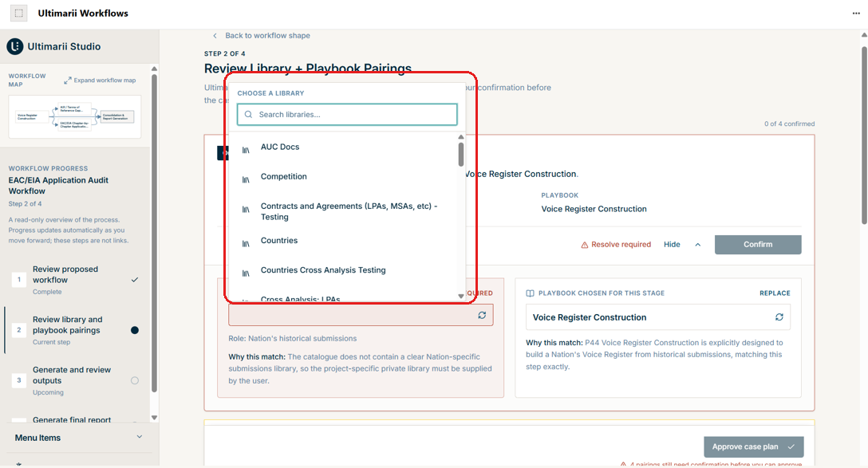This screenshot has height=468, width=868.
Task: Click the search magnifier icon in library picker
Action: point(249,115)
